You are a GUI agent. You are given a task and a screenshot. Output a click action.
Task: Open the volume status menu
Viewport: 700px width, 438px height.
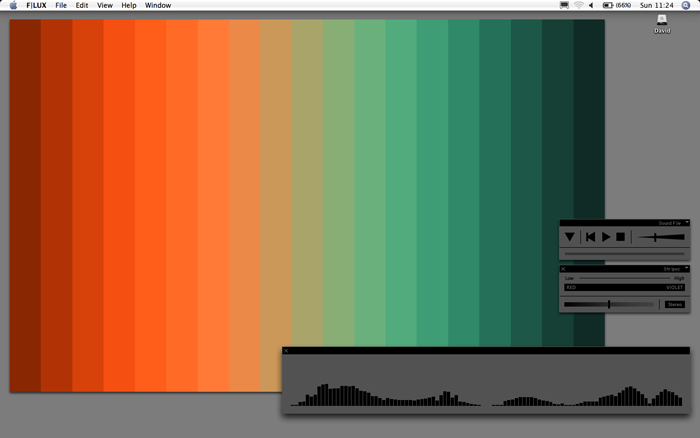tap(592, 5)
